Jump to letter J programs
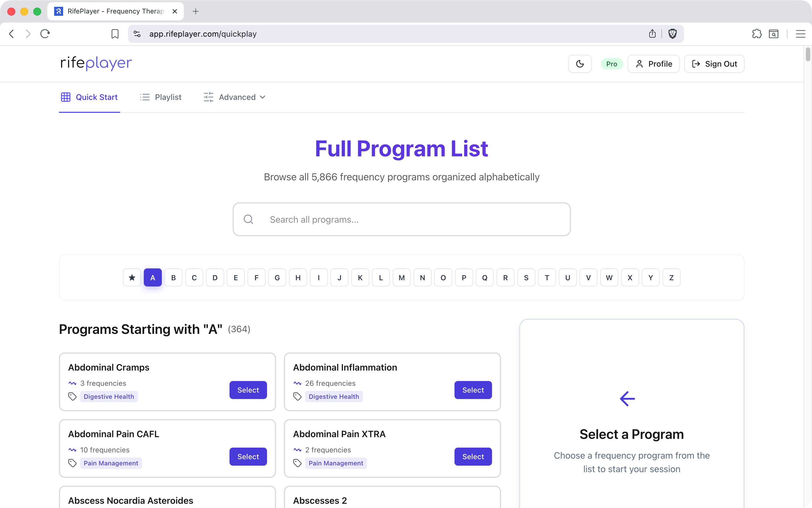 (339, 277)
